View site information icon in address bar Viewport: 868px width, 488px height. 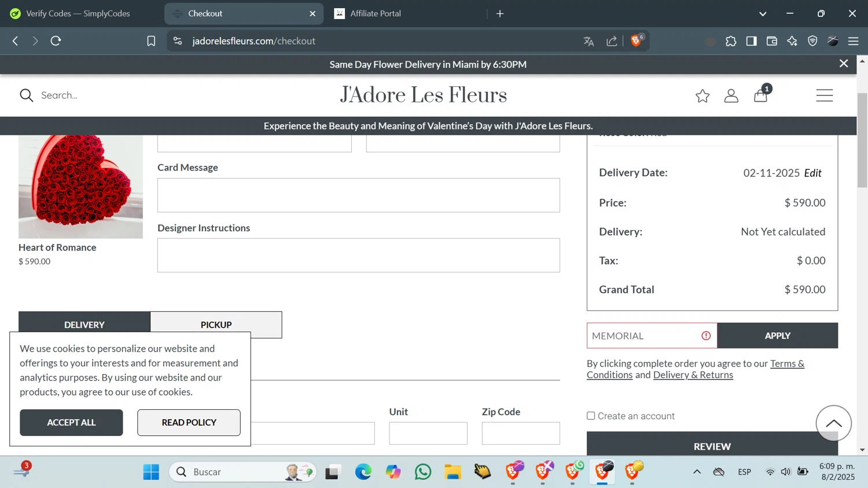click(178, 41)
